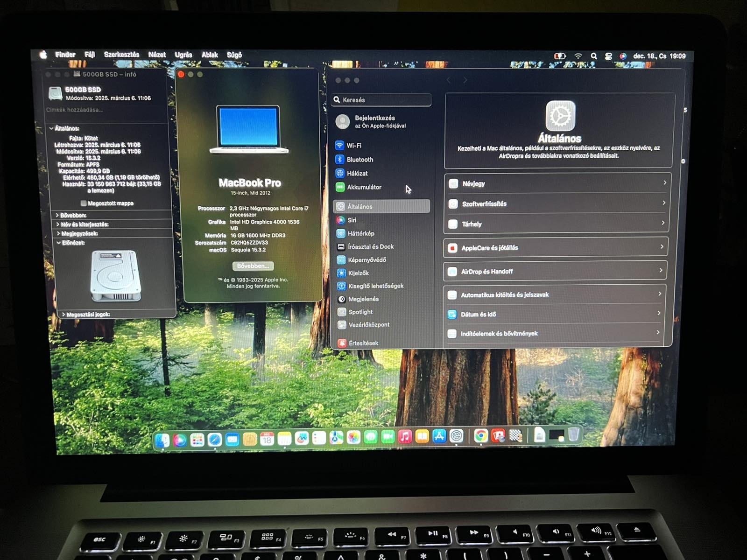Open Bluetooth in the settings sidebar
Viewport: 747px width, 560px height.
360,160
